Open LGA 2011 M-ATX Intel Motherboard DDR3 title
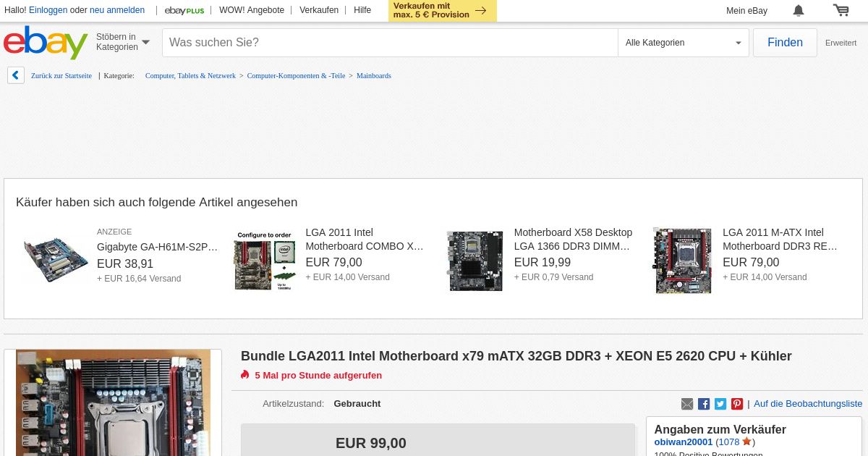The height and width of the screenshot is (456, 868). [780, 239]
